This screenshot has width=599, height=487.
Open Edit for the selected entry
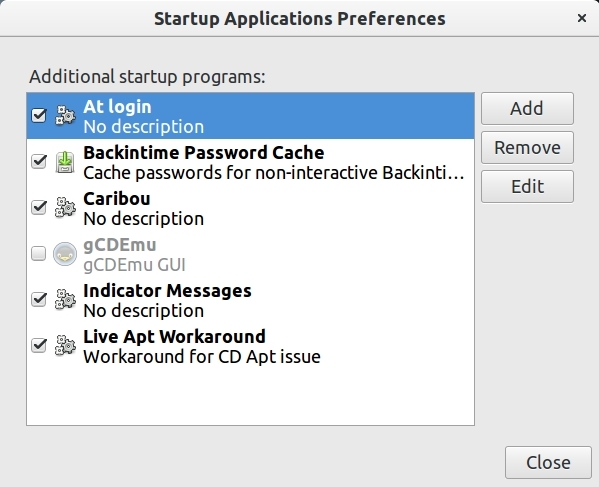pos(527,187)
